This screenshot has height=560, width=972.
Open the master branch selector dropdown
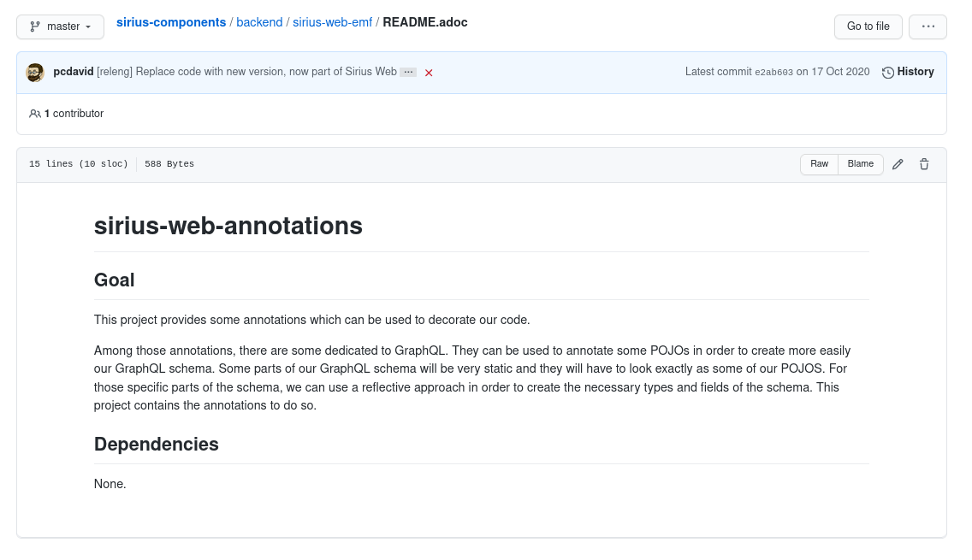[60, 27]
